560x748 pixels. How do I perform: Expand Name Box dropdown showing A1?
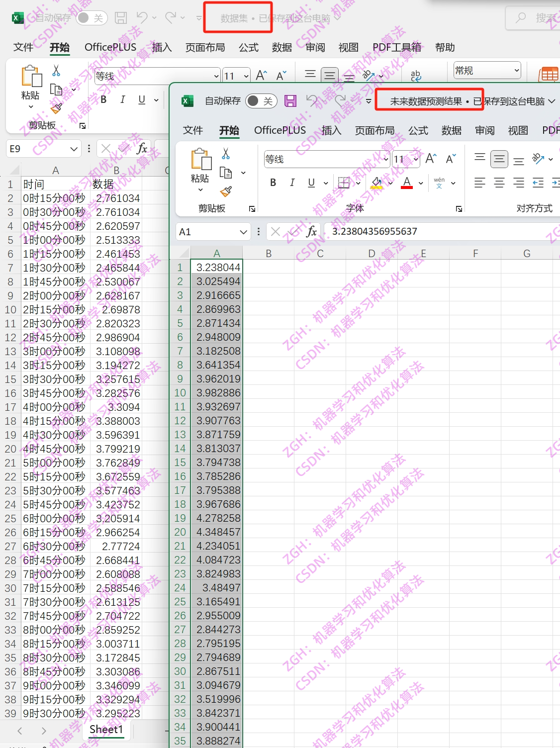tap(243, 232)
